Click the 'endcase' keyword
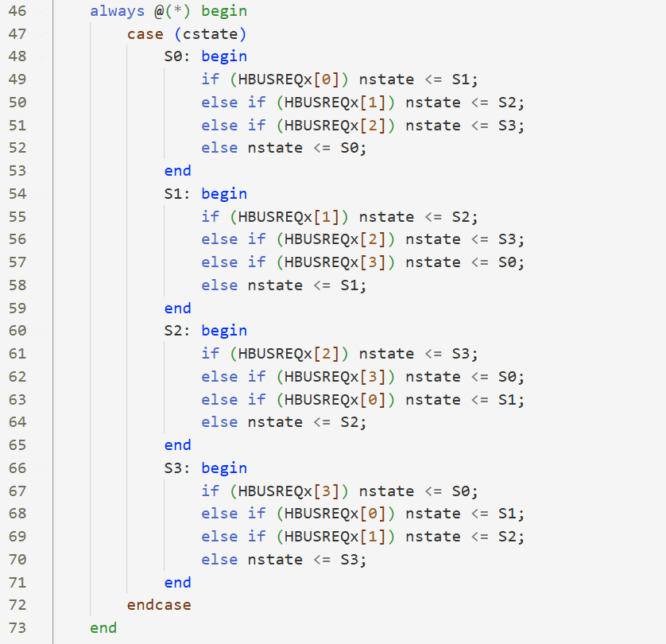666x644 pixels. point(159,605)
